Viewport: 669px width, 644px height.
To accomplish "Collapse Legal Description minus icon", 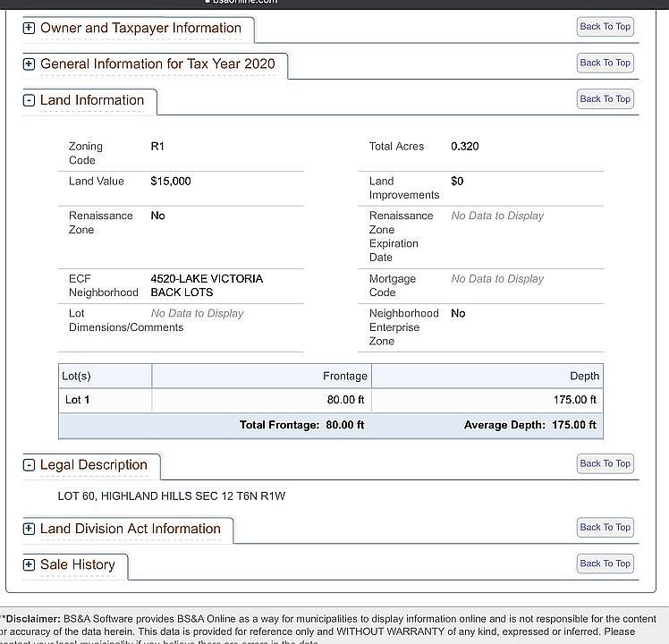I will (29, 465).
